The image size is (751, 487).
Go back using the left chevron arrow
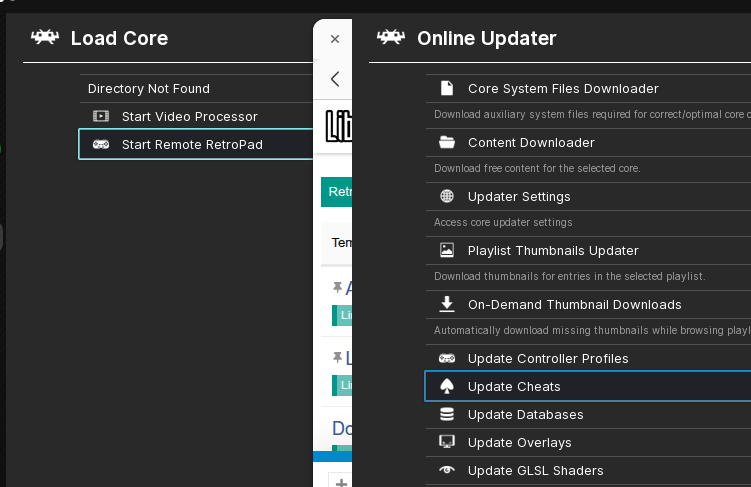point(335,79)
